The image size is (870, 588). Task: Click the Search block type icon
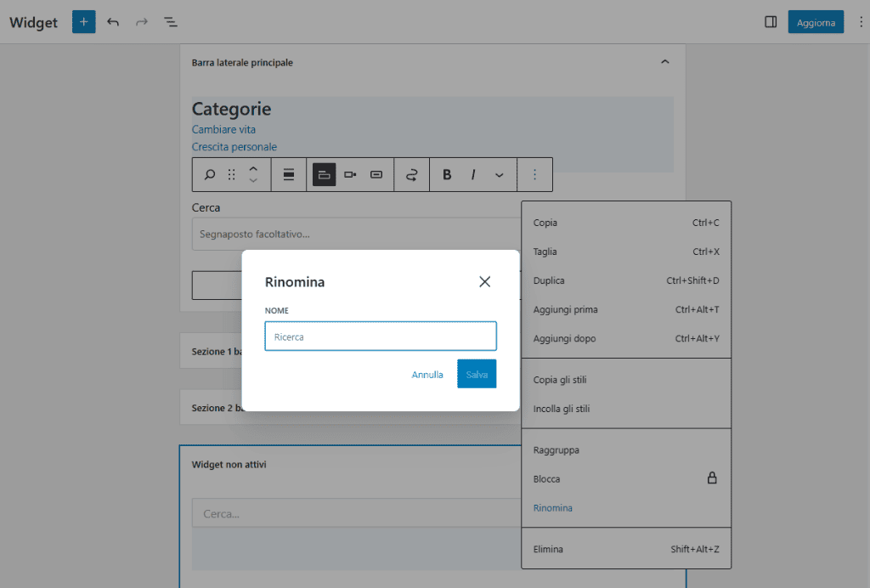tap(210, 175)
